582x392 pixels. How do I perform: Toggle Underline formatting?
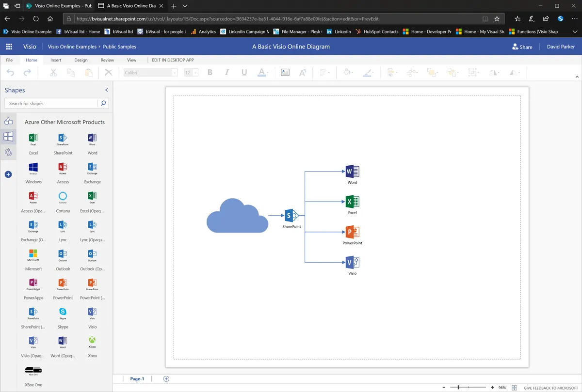tap(243, 72)
